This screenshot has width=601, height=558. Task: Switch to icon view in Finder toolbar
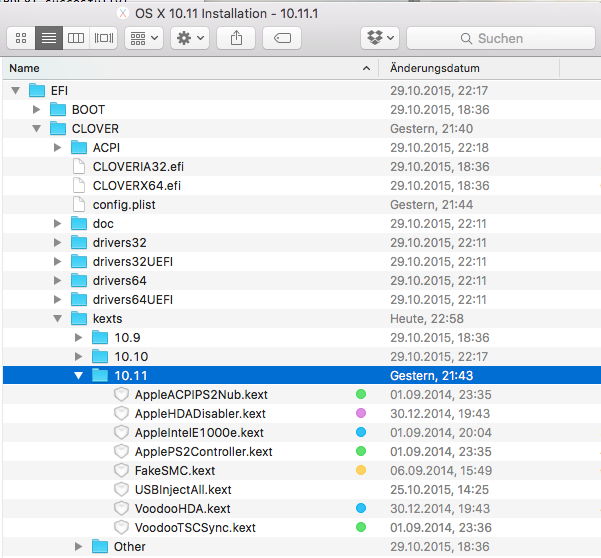(x=21, y=38)
